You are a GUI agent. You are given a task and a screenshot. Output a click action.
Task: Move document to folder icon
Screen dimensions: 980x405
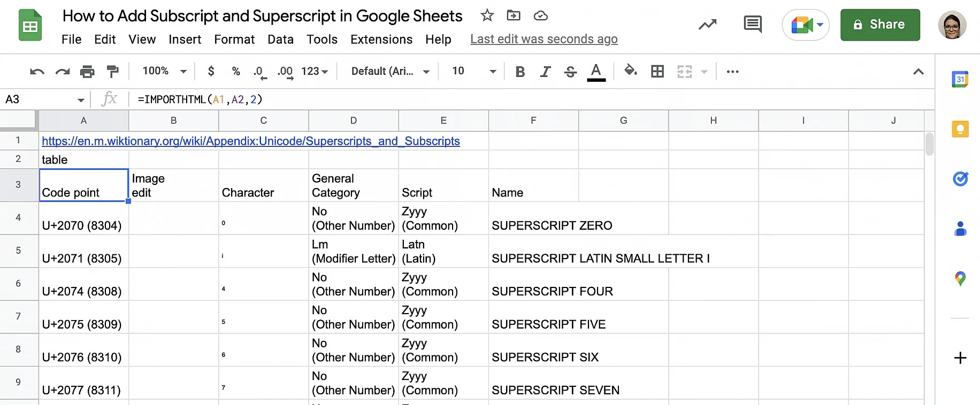[514, 15]
